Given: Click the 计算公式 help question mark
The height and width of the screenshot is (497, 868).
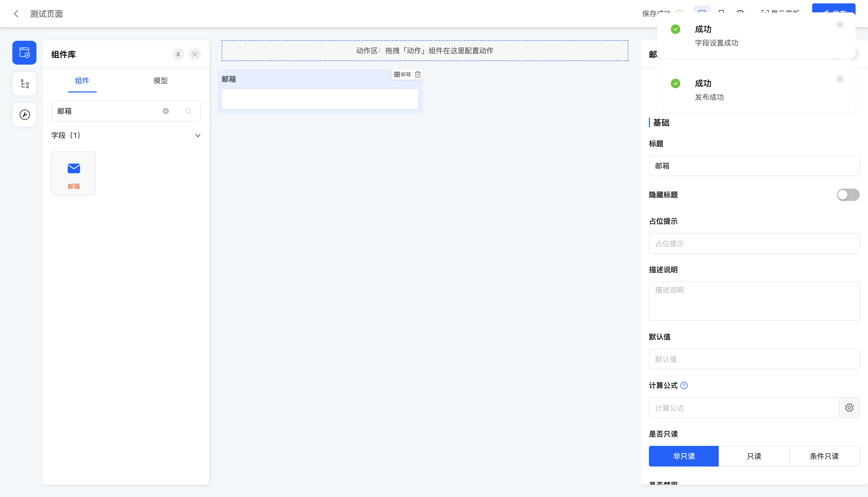Looking at the screenshot, I should [684, 385].
